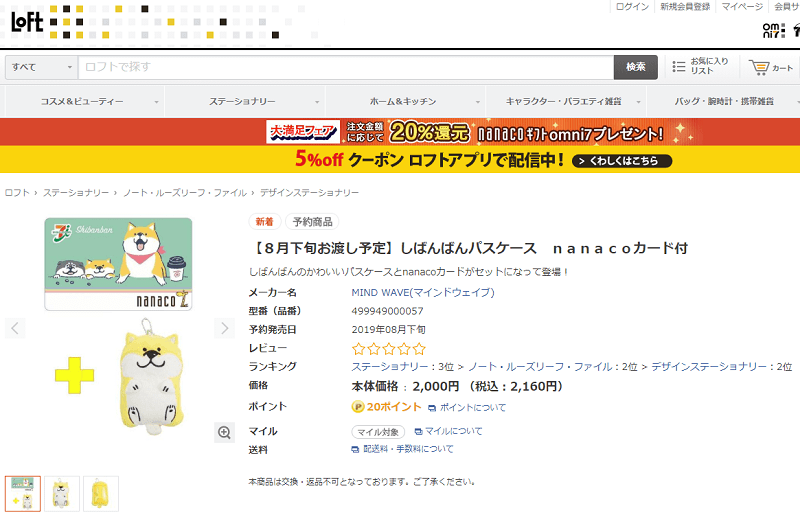
Task: Open マイページ
Action: click(x=742, y=7)
